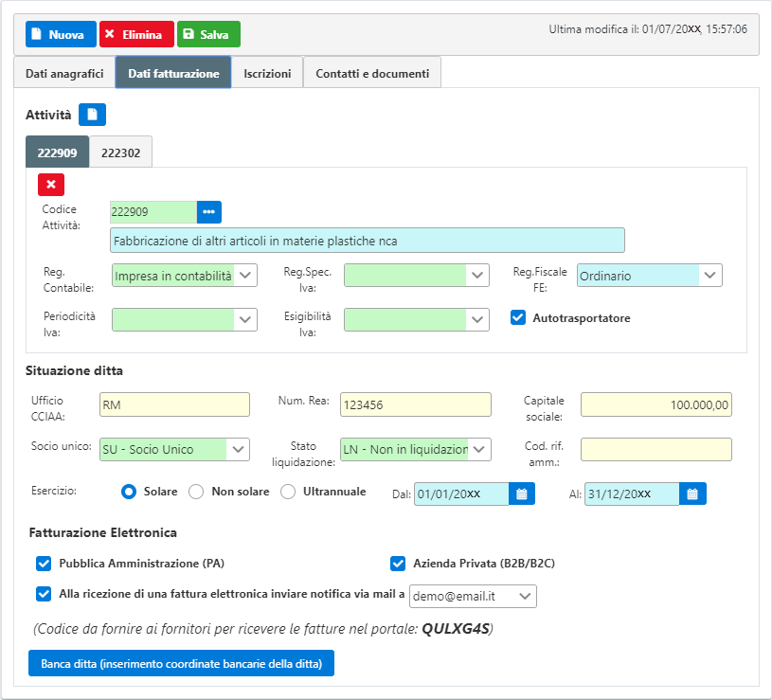Viewport: 772px width, 700px height.
Task: Switch to activity tab 222302
Action: coord(120,153)
